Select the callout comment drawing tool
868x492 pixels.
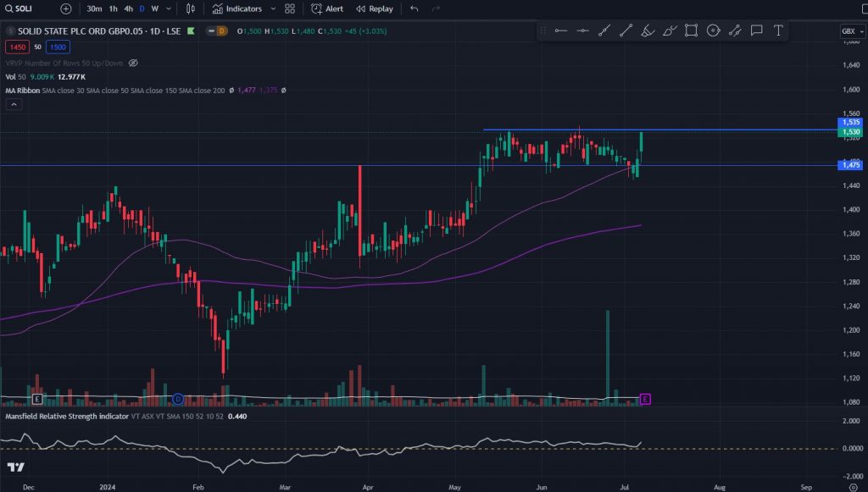756,30
